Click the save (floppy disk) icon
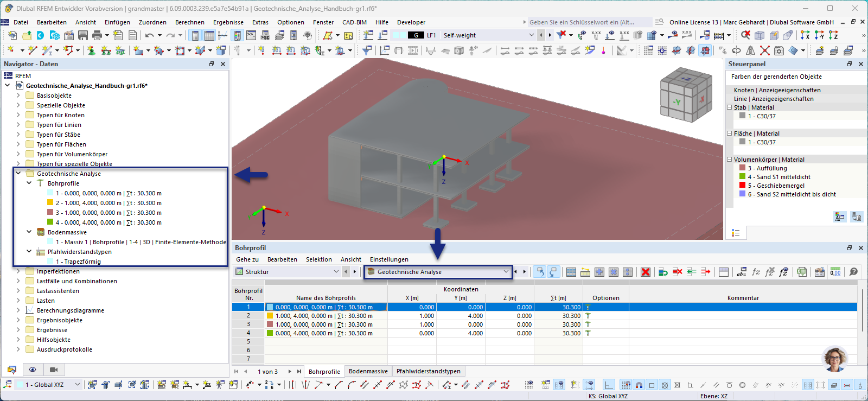Image resolution: width=868 pixels, height=401 pixels. [x=82, y=35]
